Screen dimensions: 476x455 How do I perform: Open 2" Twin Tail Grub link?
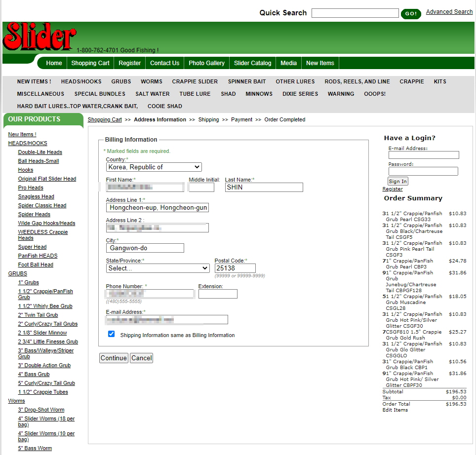click(38, 315)
